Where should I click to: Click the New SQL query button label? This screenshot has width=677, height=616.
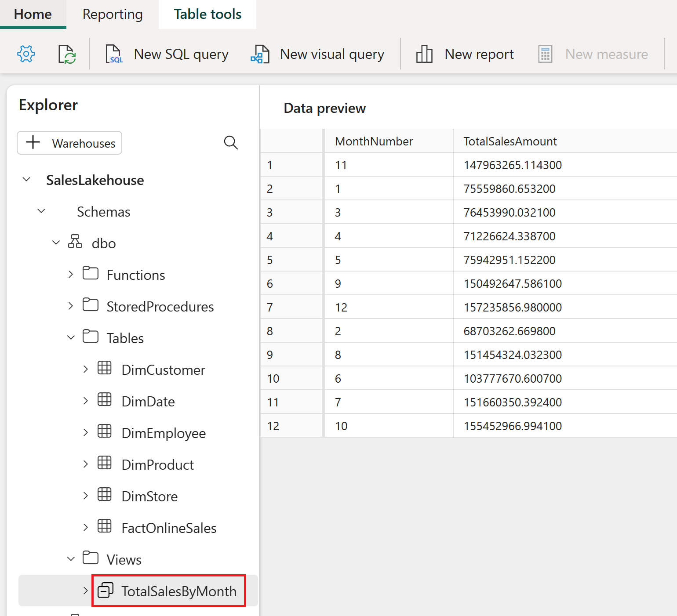pos(181,54)
